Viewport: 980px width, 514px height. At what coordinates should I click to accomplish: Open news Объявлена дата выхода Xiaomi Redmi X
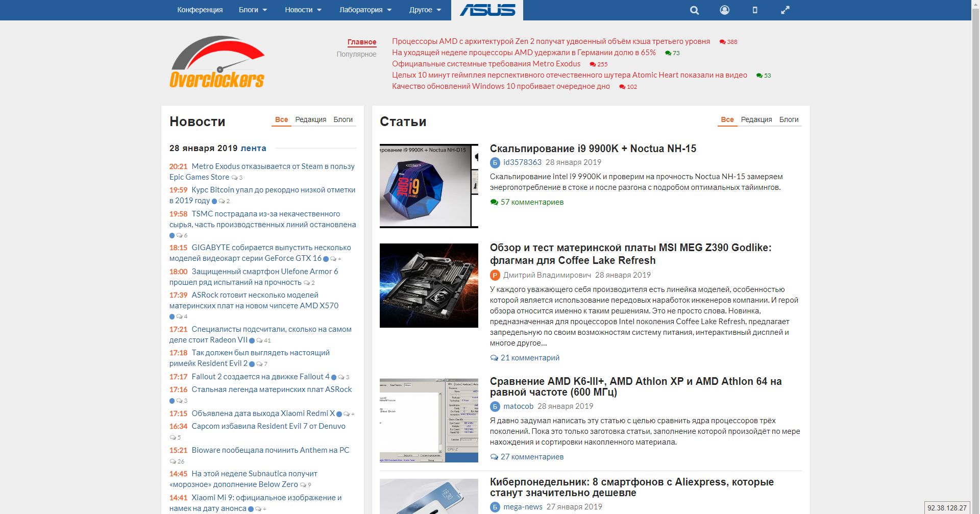(x=263, y=414)
